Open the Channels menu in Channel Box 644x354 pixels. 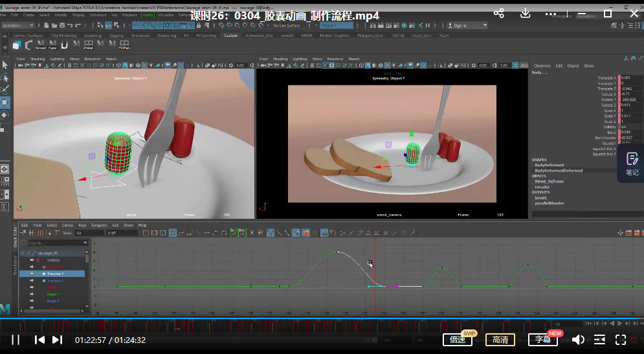coord(542,65)
